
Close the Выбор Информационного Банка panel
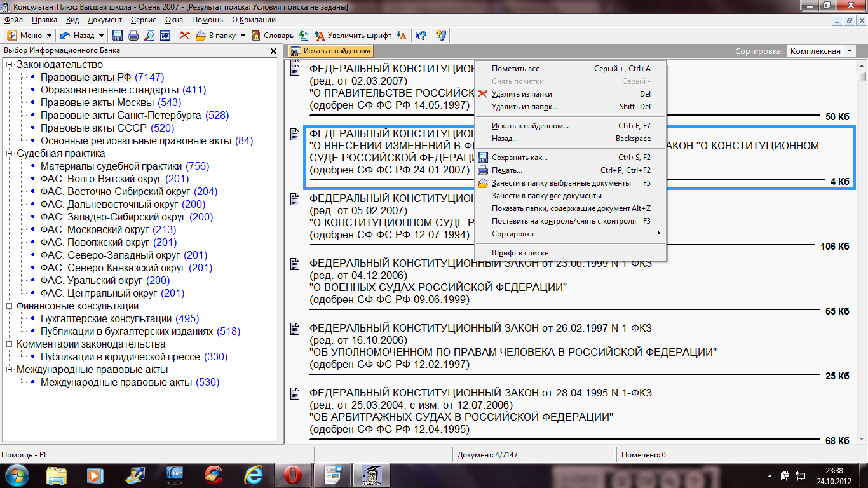pyautogui.click(x=273, y=51)
